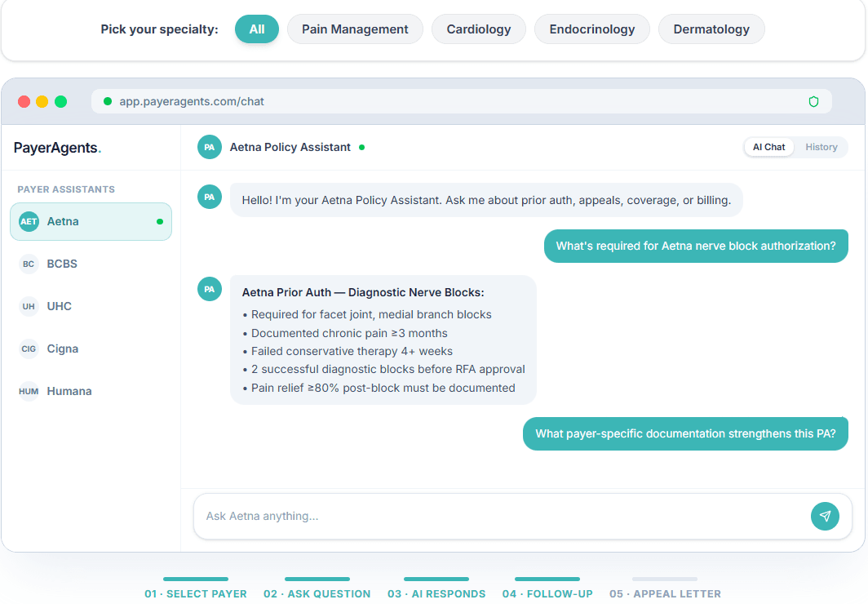This screenshot has height=604, width=868.
Task: Click the app.payeragents.com/chat address bar
Action: [461, 101]
